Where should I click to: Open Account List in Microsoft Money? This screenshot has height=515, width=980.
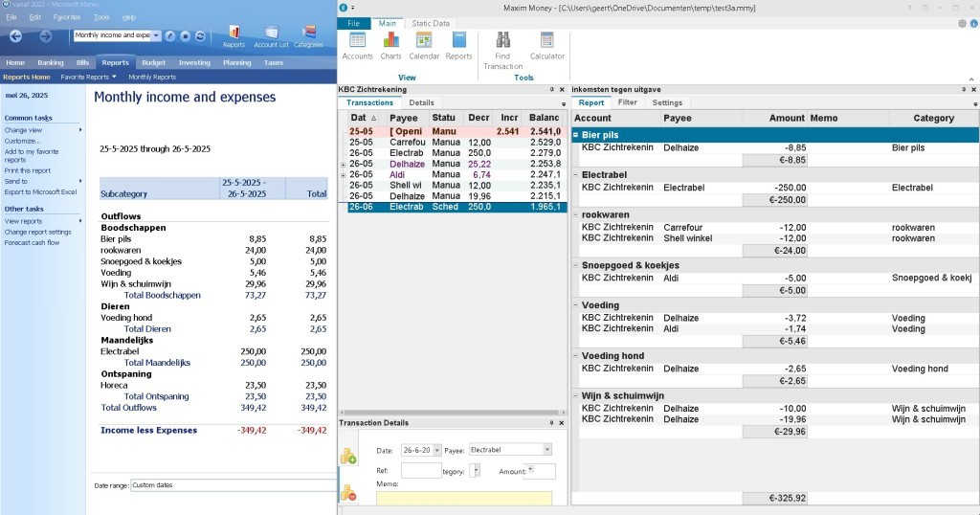click(x=271, y=36)
